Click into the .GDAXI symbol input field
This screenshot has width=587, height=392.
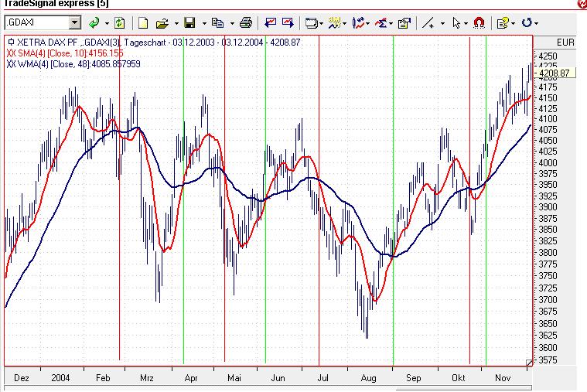click(x=37, y=22)
